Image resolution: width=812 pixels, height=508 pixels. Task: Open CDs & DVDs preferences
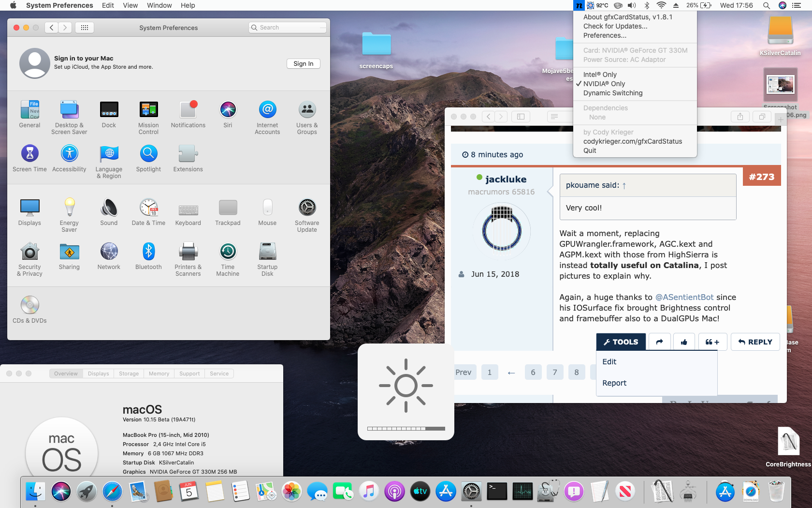click(x=29, y=310)
